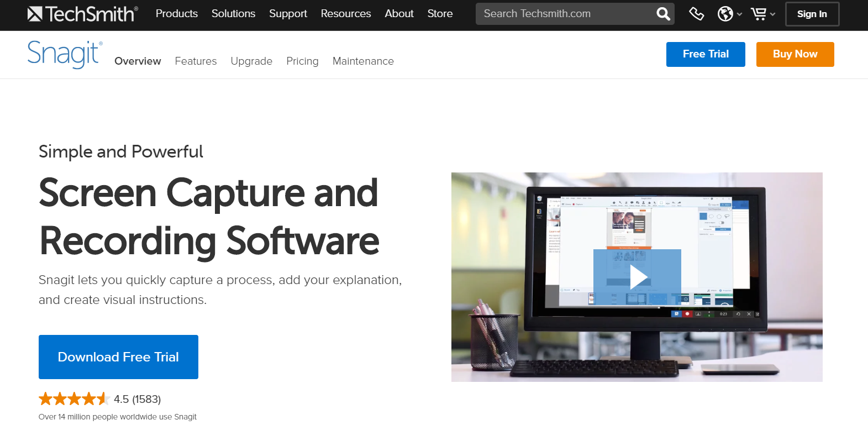Select the Pricing tab
The image size is (868, 425).
[x=302, y=61]
